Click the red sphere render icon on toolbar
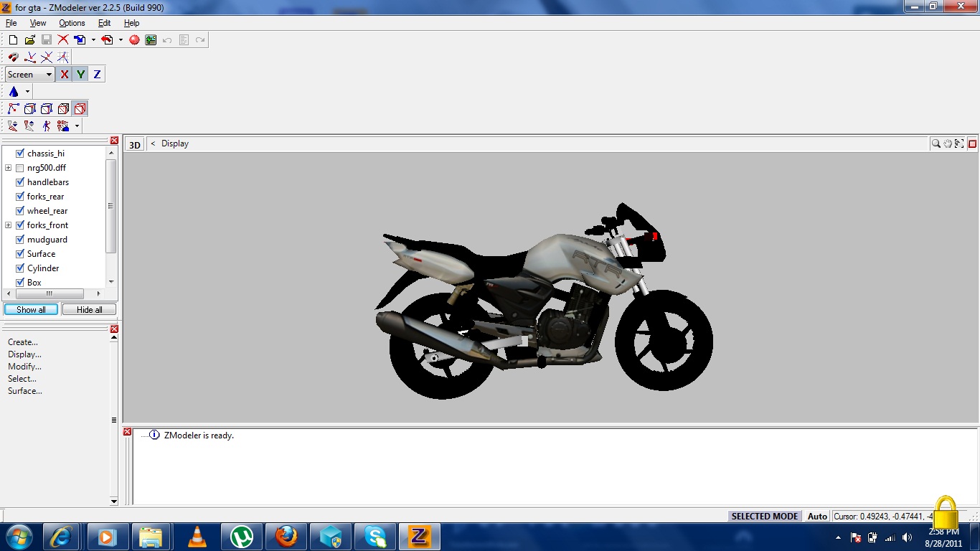The image size is (980, 551). (x=134, y=39)
